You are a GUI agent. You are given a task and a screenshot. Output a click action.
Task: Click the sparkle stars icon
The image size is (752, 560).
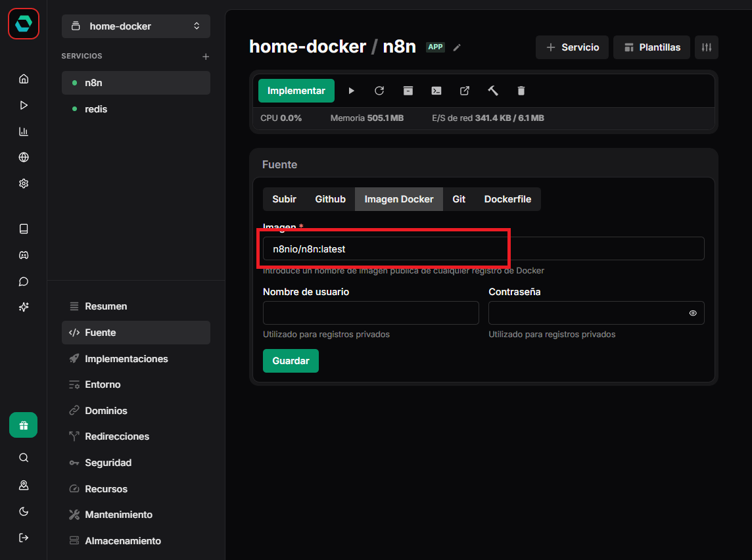click(24, 308)
